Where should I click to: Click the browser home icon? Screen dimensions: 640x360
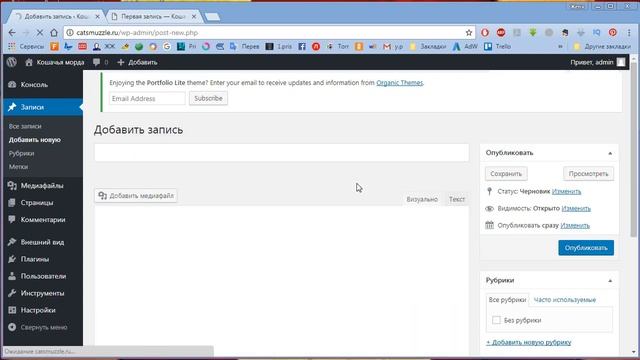54,33
